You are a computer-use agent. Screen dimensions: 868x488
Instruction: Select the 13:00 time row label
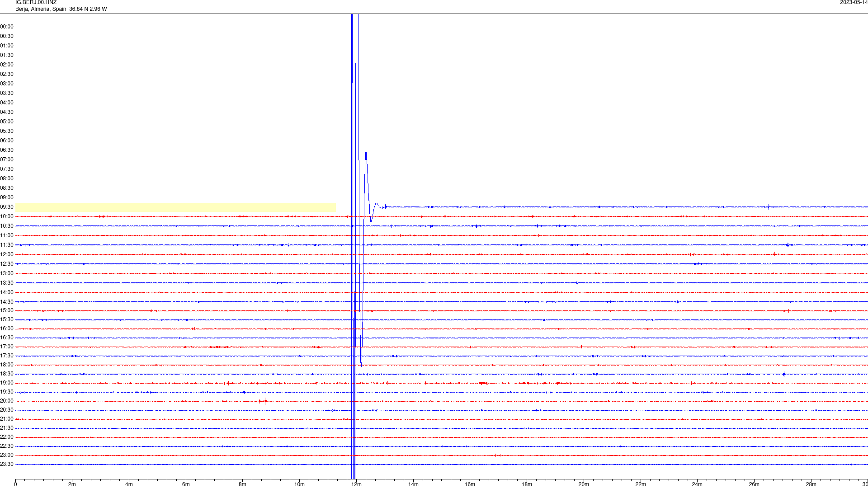pos(7,273)
